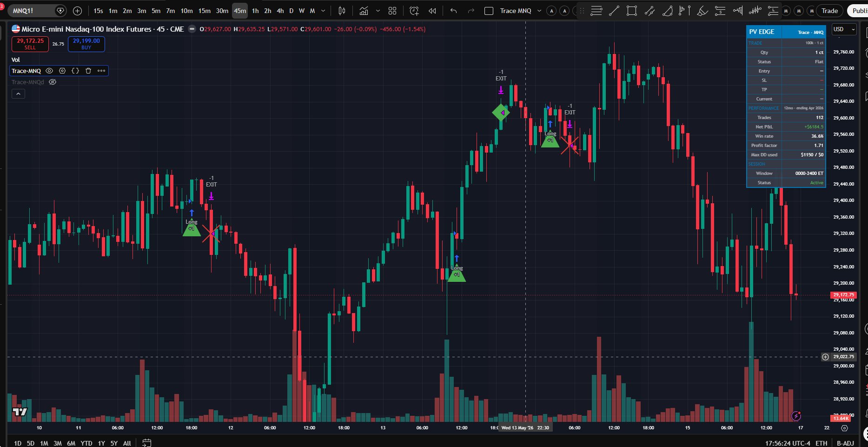Click the 29,172.25 SELL button
Viewport: 868px width, 447px height.
click(x=30, y=44)
